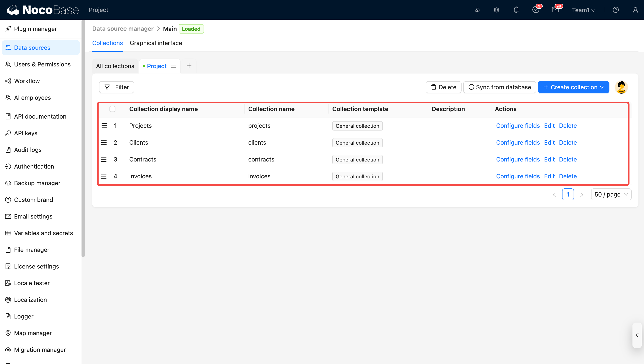Click the Project category menu icon

click(173, 66)
